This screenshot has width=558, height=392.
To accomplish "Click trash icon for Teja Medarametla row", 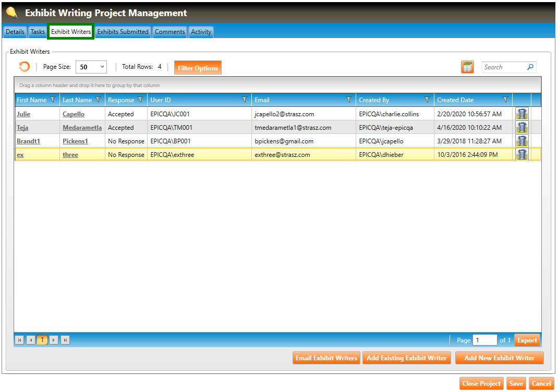I will 521,127.
